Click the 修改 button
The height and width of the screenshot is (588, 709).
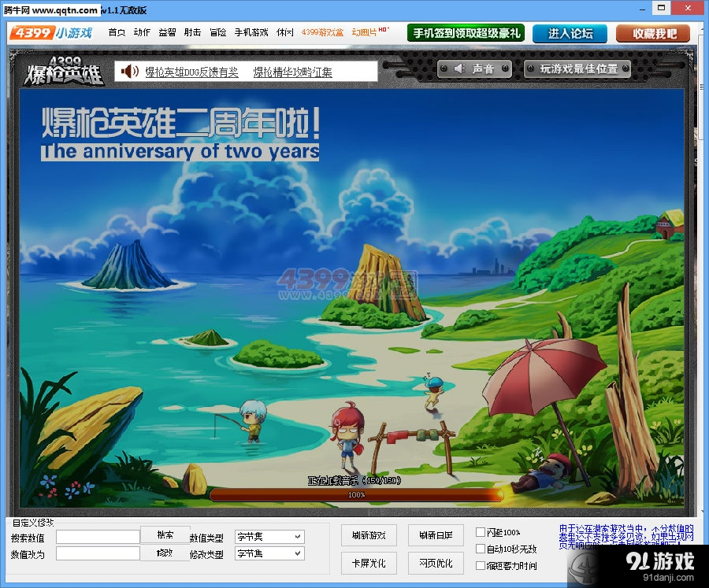165,553
